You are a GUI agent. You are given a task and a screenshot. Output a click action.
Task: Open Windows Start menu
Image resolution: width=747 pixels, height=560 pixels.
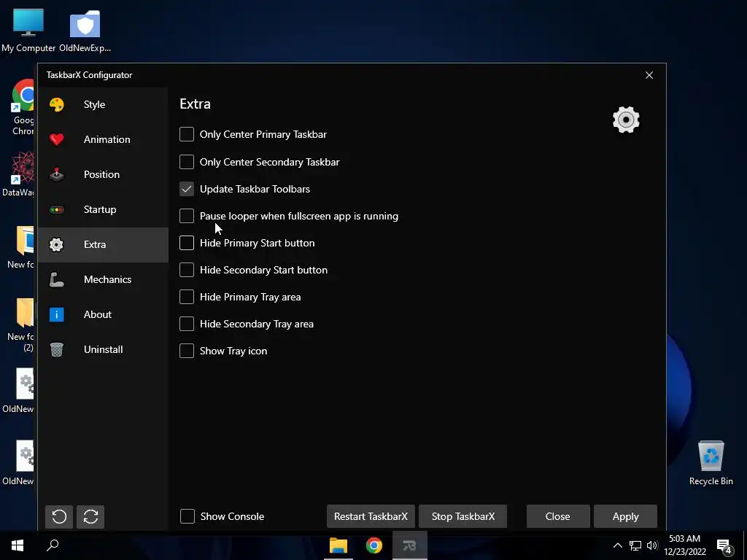click(18, 545)
